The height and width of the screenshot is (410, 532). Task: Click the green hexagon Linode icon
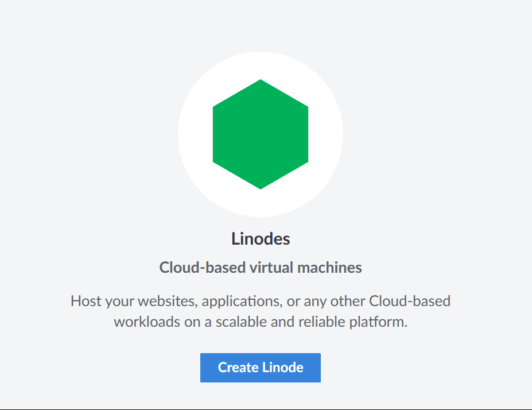pos(261,134)
